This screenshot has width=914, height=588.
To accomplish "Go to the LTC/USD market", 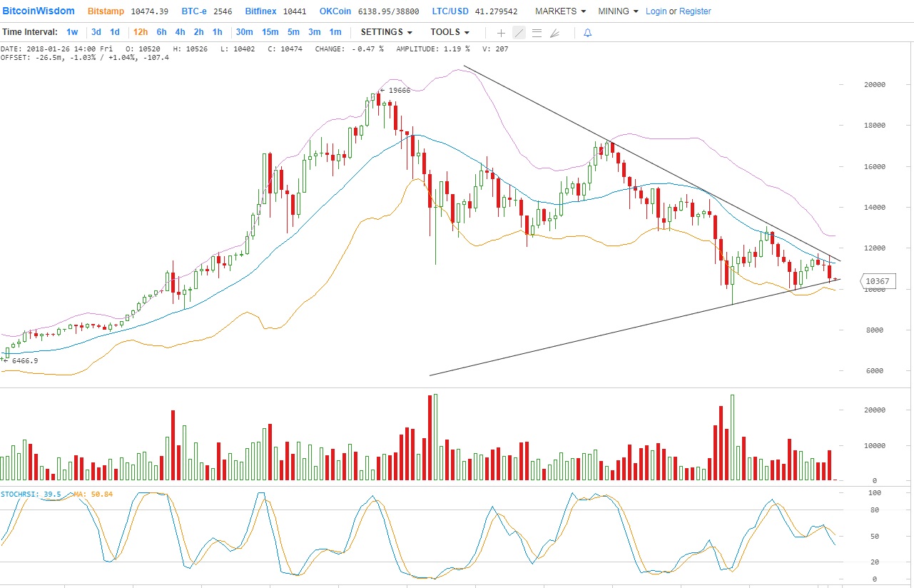I will click(450, 11).
